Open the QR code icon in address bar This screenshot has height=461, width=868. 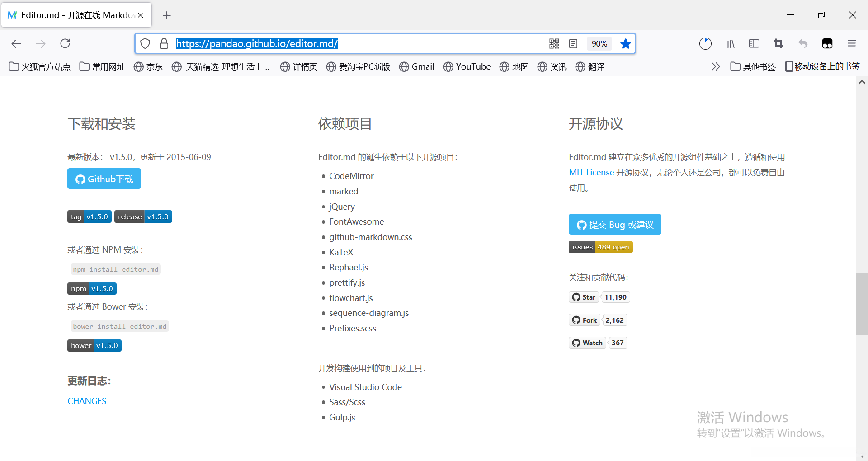554,43
